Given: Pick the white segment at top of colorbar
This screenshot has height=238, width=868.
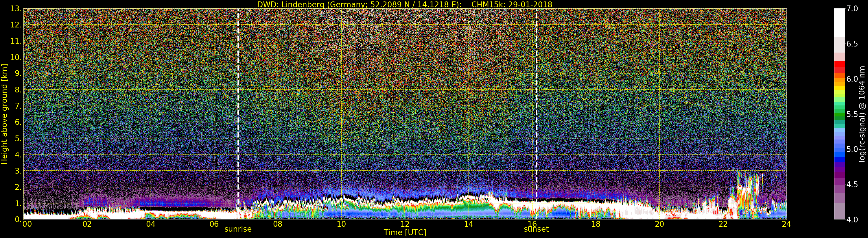Looking at the screenshot, I should [x=839, y=23].
